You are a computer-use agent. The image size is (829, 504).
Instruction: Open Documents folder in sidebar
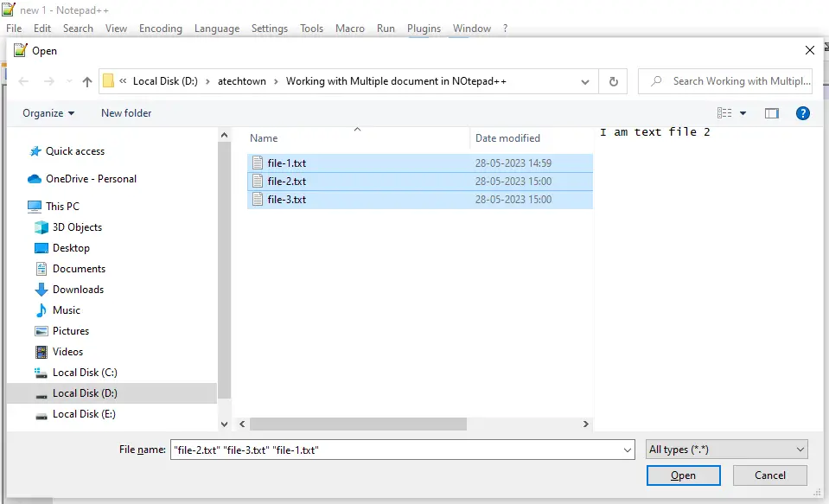click(x=79, y=269)
